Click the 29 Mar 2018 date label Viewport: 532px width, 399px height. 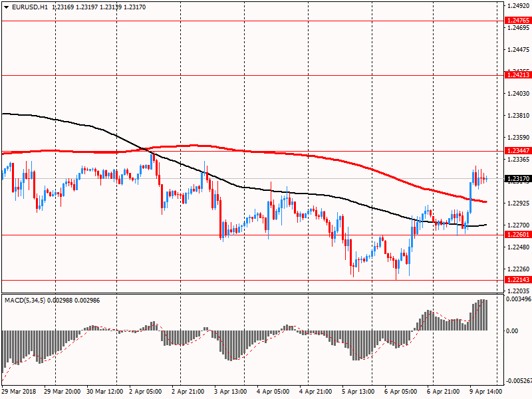coord(19,392)
